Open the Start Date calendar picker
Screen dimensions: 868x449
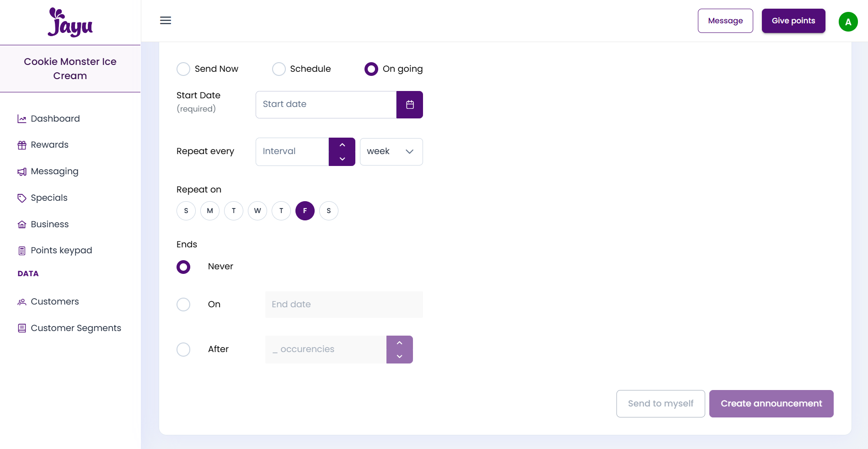pos(409,105)
